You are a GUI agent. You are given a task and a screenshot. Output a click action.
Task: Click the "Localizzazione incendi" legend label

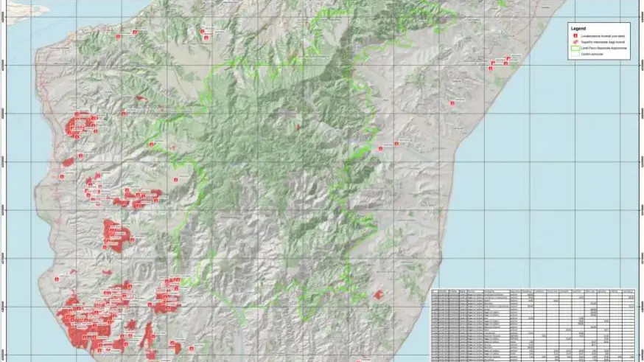point(602,36)
